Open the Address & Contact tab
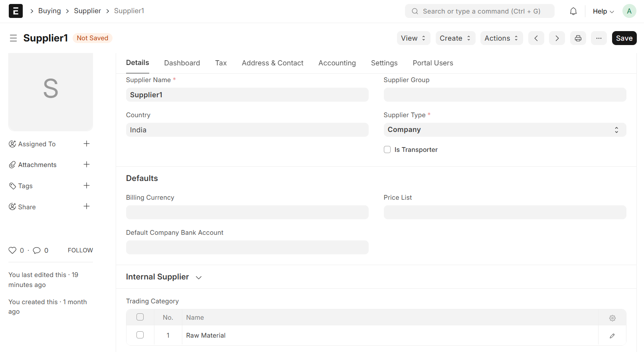Viewport: 644px width, 352px height. [273, 63]
